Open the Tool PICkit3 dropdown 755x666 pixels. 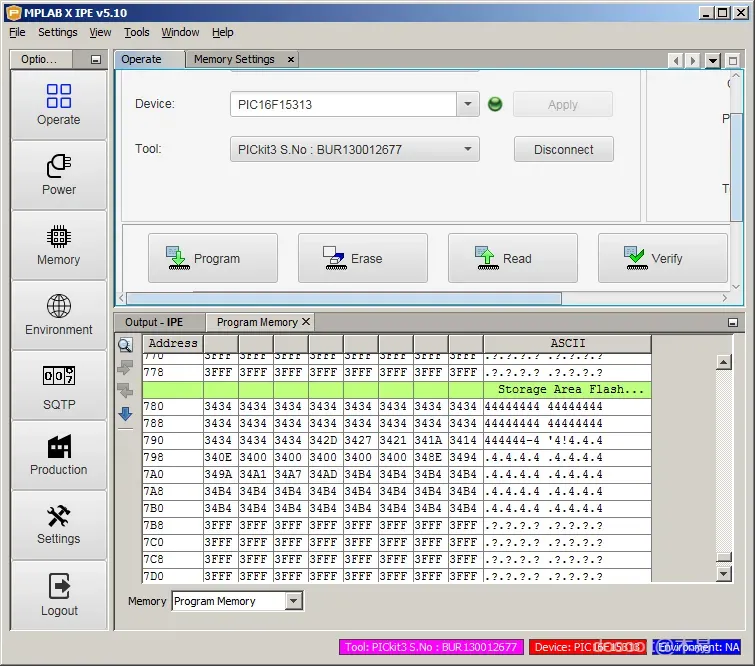[468, 149]
